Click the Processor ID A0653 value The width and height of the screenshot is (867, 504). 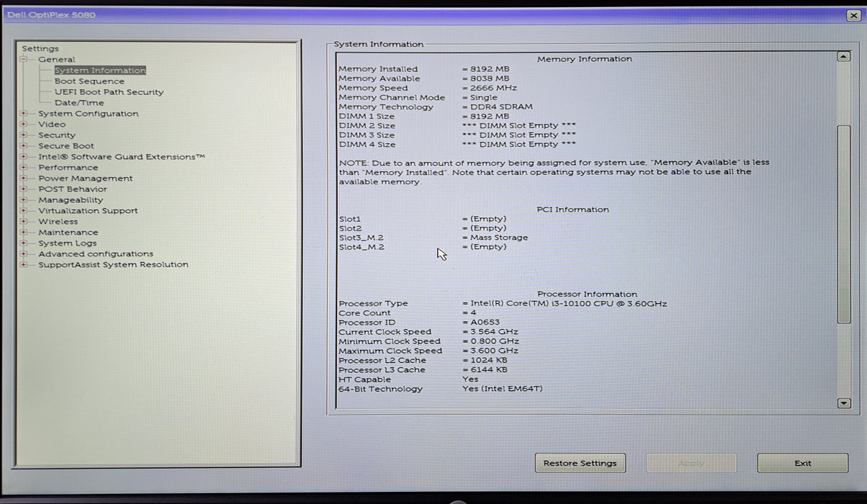pyautogui.click(x=481, y=323)
